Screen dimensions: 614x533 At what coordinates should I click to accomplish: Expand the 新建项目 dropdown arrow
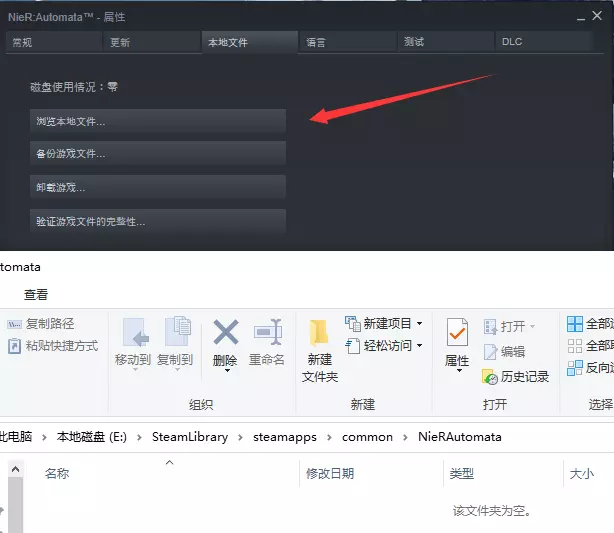[x=419, y=323]
